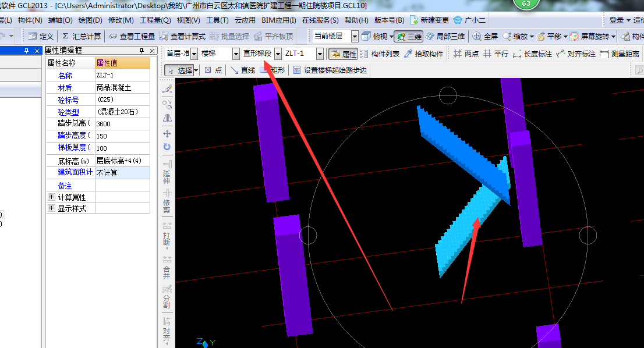
Task: Click 对齐 align tool
Action: coord(167,329)
